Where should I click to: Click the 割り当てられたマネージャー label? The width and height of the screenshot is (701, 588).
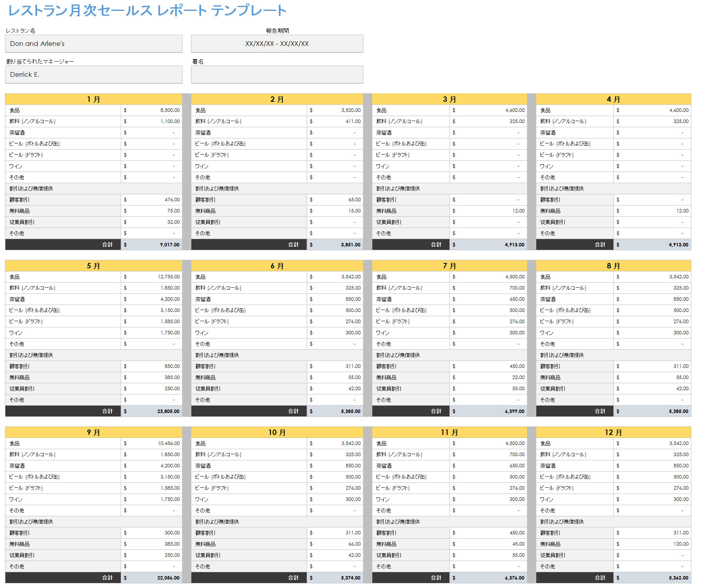[40, 61]
